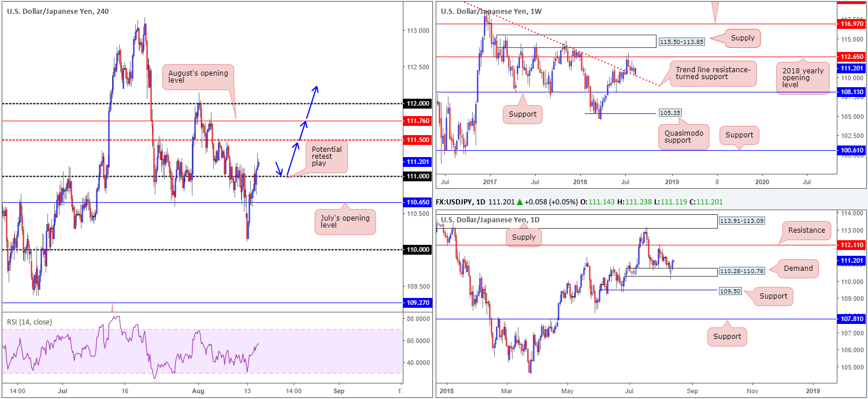Click the 80.0000 RSI scale value

[418, 318]
